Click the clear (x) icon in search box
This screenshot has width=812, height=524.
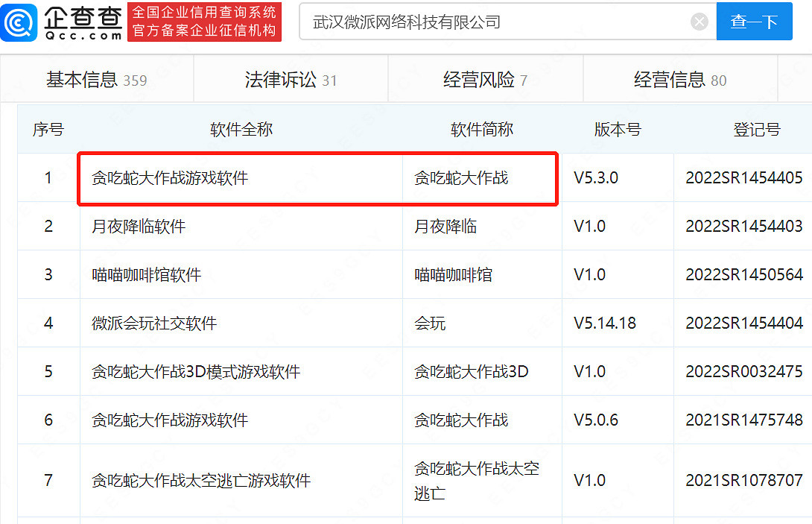(699, 22)
